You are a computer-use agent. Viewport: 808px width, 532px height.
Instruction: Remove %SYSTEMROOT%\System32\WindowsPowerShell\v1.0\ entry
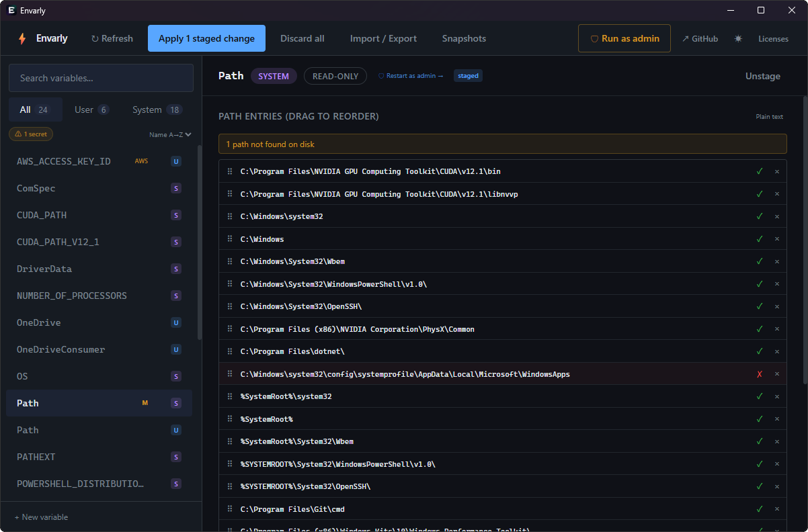[x=777, y=464]
